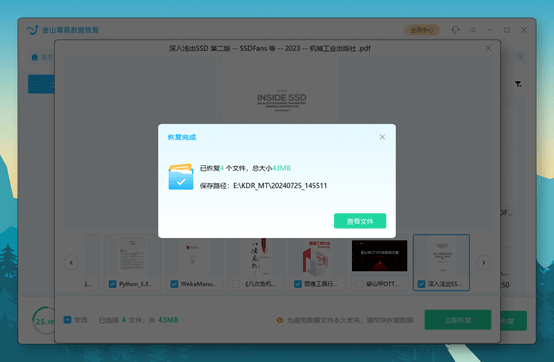Open the main window hamburger menu
The width and height of the screenshot is (554, 362).
[473, 30]
